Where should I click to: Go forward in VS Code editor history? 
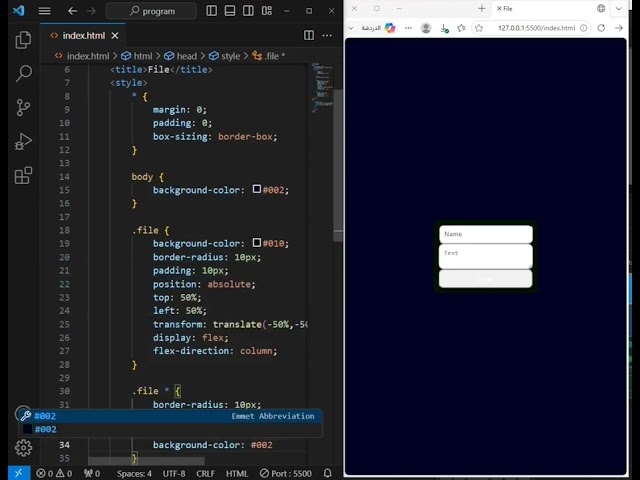91,11
